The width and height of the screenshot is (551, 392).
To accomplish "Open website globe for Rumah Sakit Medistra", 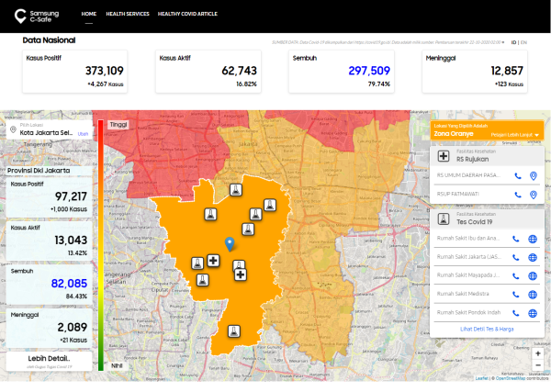I will 533,295.
